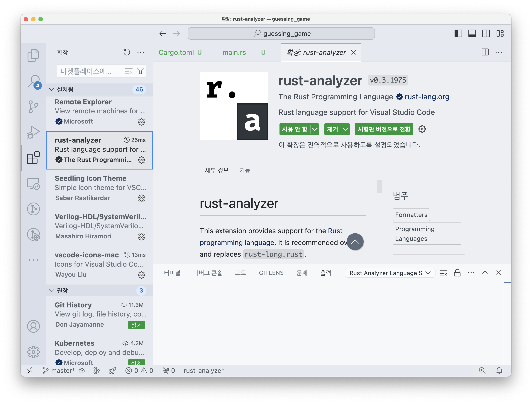Open Rust Analyzer Language Server output dropdown
The width and height of the screenshot is (532, 404).
tap(390, 273)
